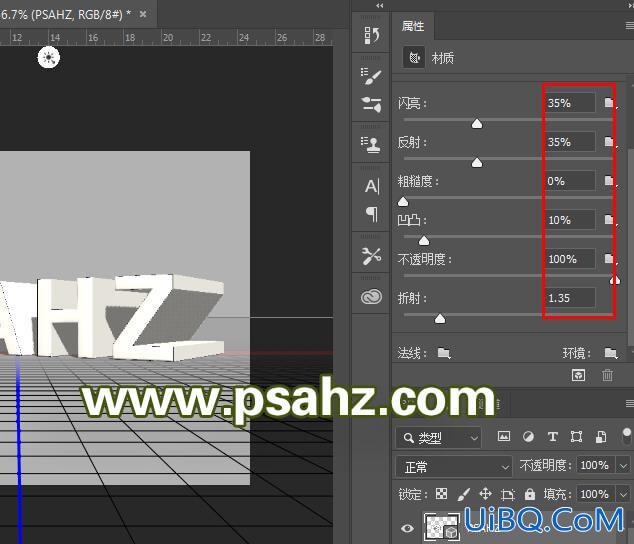
Task: Open the Paragraph panel icon
Action: pyautogui.click(x=372, y=214)
